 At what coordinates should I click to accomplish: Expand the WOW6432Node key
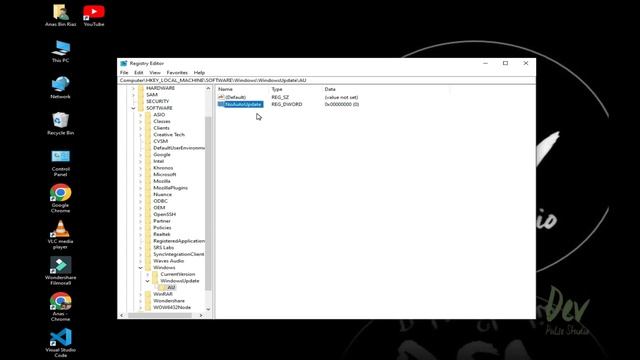tap(140, 307)
